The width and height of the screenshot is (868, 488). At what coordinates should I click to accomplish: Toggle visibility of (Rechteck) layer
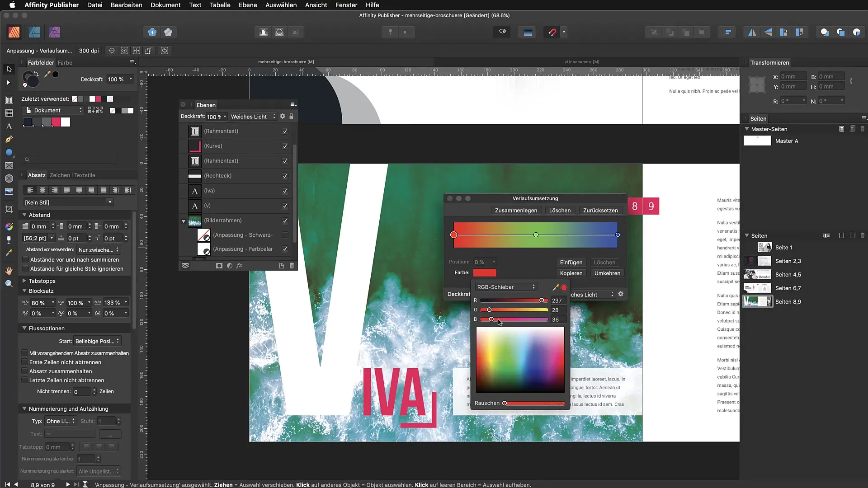click(285, 176)
